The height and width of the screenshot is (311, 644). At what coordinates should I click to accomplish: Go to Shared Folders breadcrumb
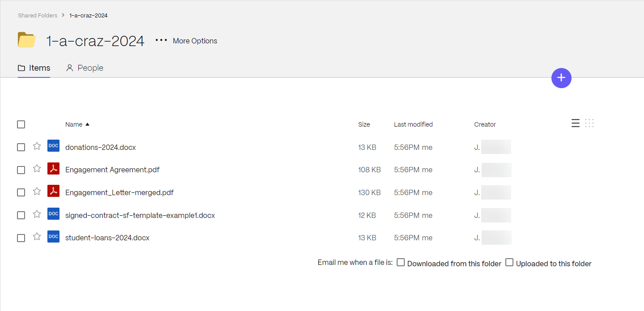(x=38, y=15)
